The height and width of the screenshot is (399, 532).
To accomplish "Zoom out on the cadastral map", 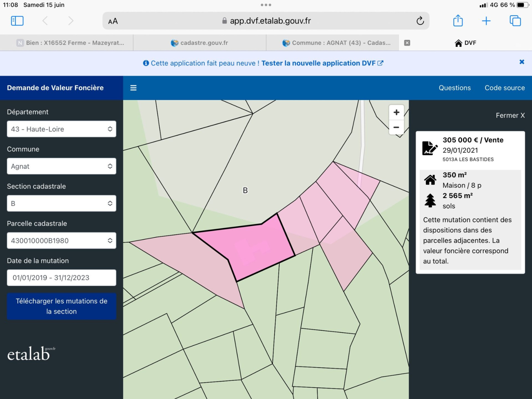I will click(x=396, y=127).
